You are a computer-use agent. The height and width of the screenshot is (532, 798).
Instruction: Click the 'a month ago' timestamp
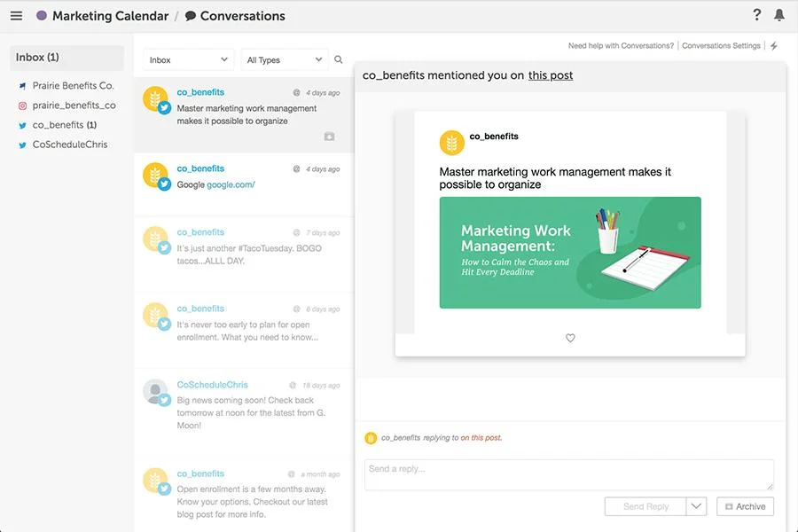click(x=320, y=474)
